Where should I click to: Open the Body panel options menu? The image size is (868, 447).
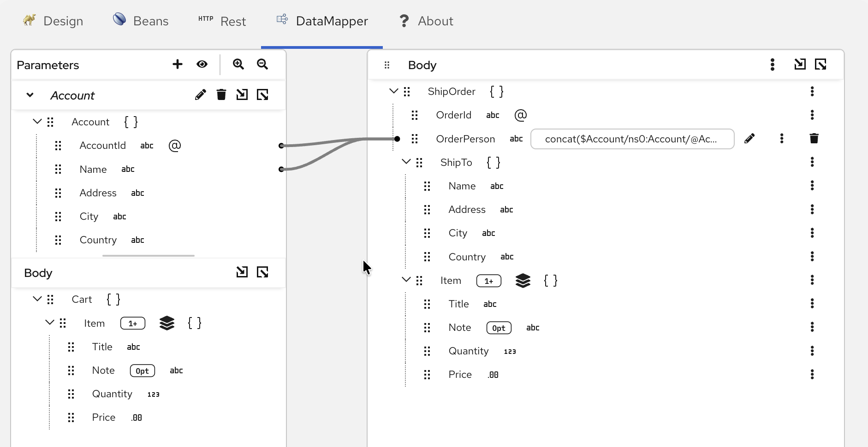coord(772,65)
